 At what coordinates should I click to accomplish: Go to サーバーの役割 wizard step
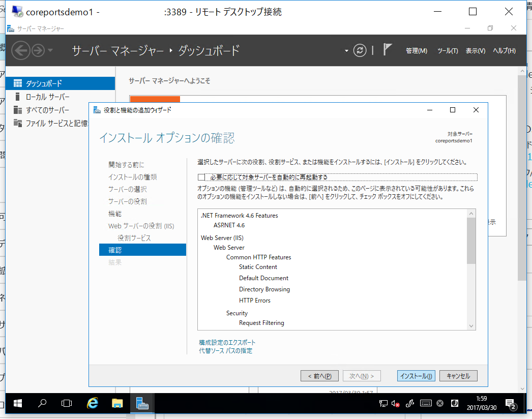[x=128, y=201]
